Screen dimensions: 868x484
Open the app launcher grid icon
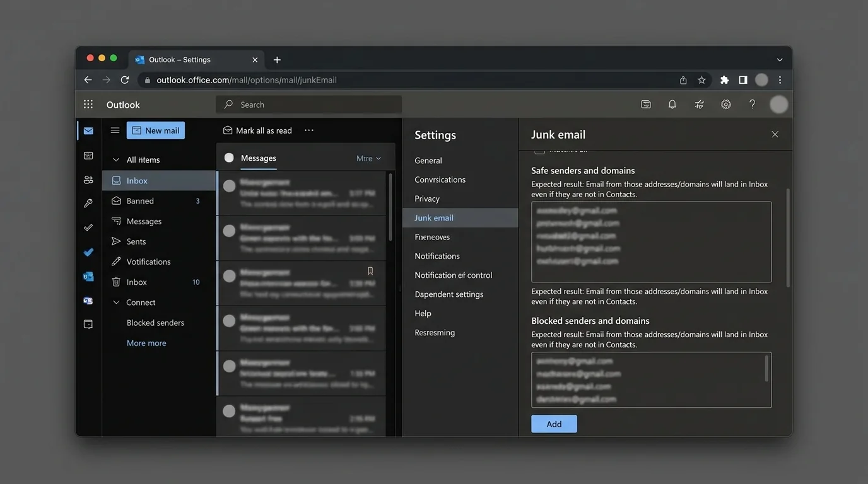click(x=88, y=105)
